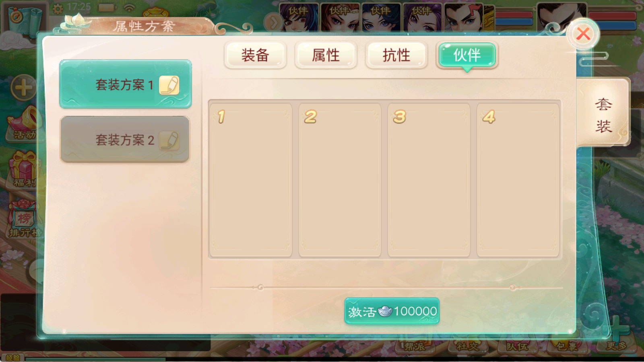The image size is (644, 362).
Task: Edit name of 套装方案 2 pencil icon
Action: pos(169,140)
